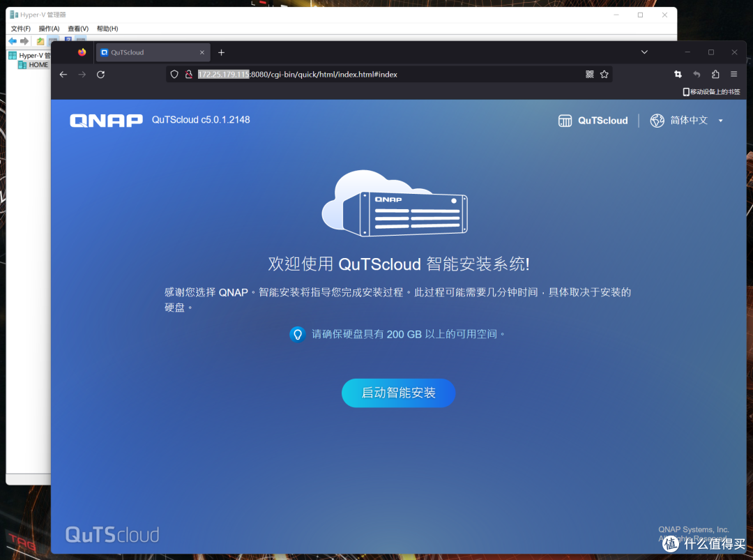The width and height of the screenshot is (753, 560).
Task: Close the QuTScloud browser tab
Action: click(x=201, y=52)
